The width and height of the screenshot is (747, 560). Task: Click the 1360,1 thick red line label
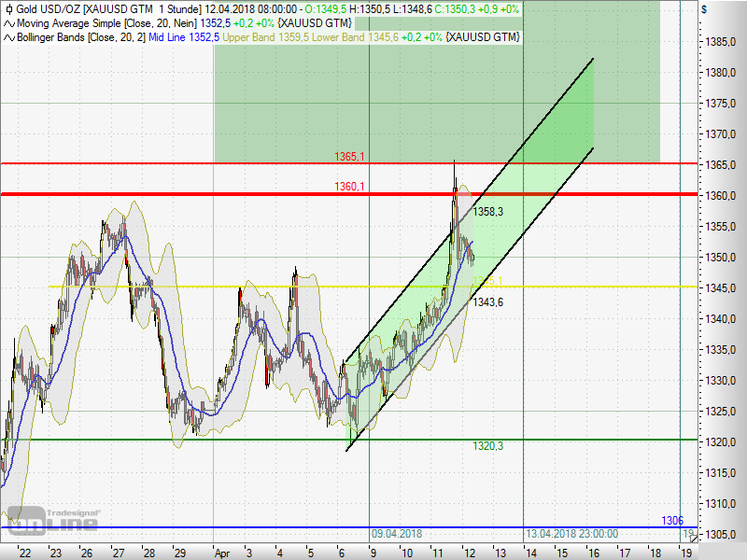[x=349, y=187]
